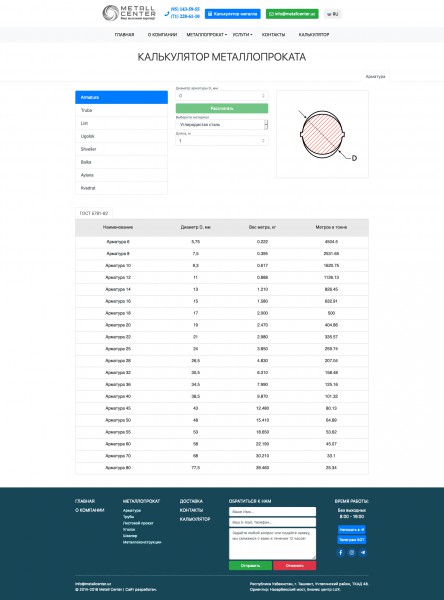
Task: Open footer Металлоконструкции link
Action: click(x=142, y=542)
